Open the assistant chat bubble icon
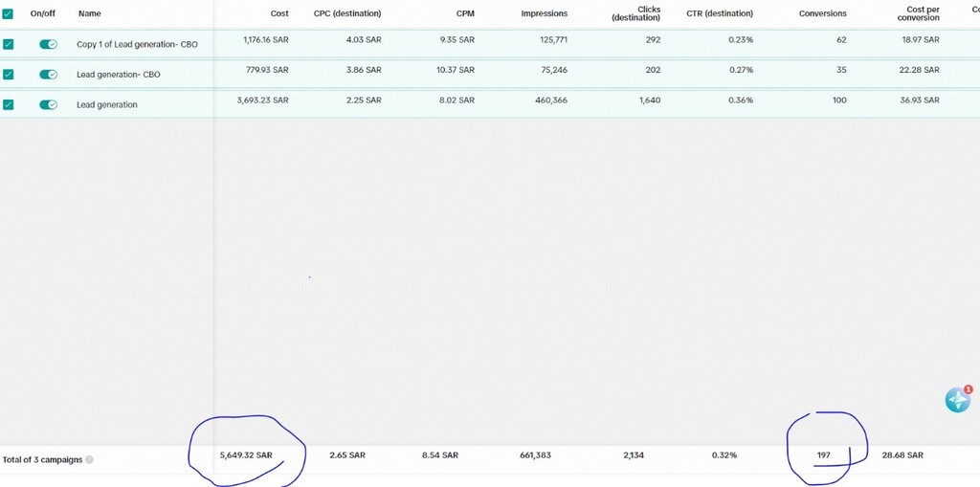The height and width of the screenshot is (487, 980). 957,400
